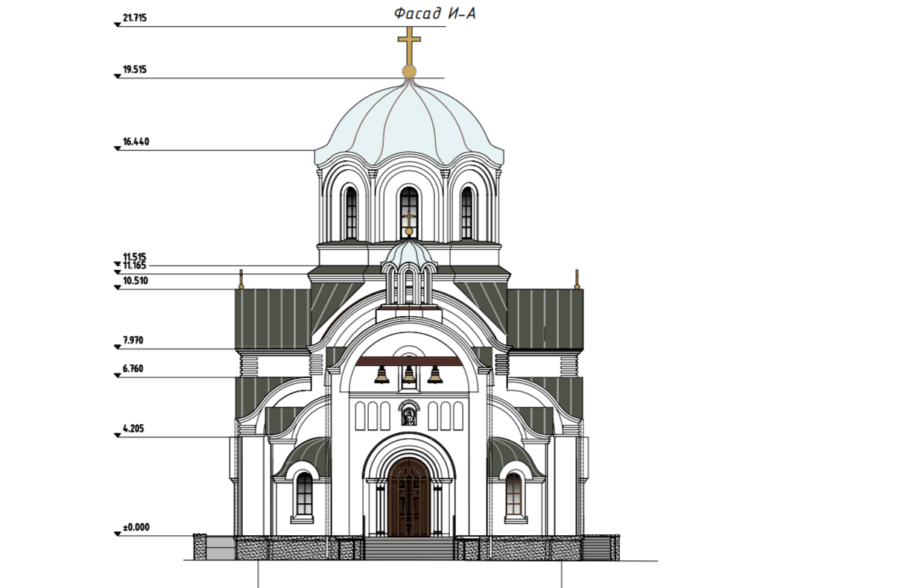Select the brown wooden entrance door
Screen dimensions: 909x588
pos(408,498)
